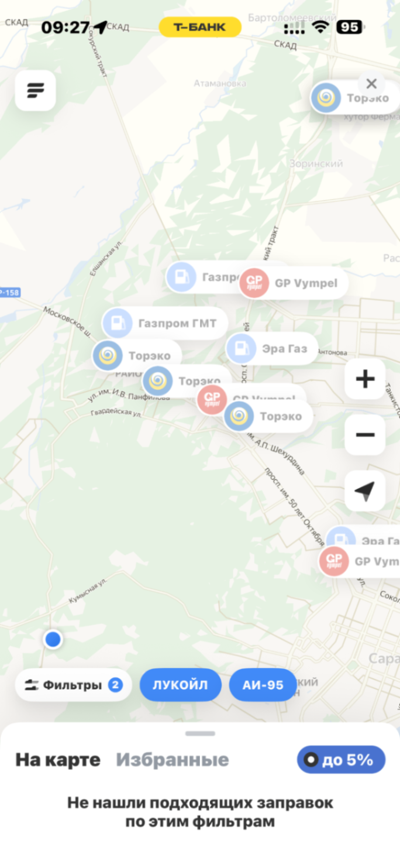
Task: Toggle off the ЛУКОЙЛ filter chip
Action: pyautogui.click(x=181, y=685)
